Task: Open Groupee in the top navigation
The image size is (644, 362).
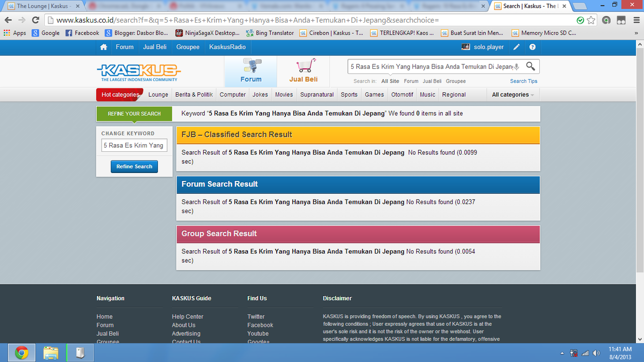Action: click(188, 47)
